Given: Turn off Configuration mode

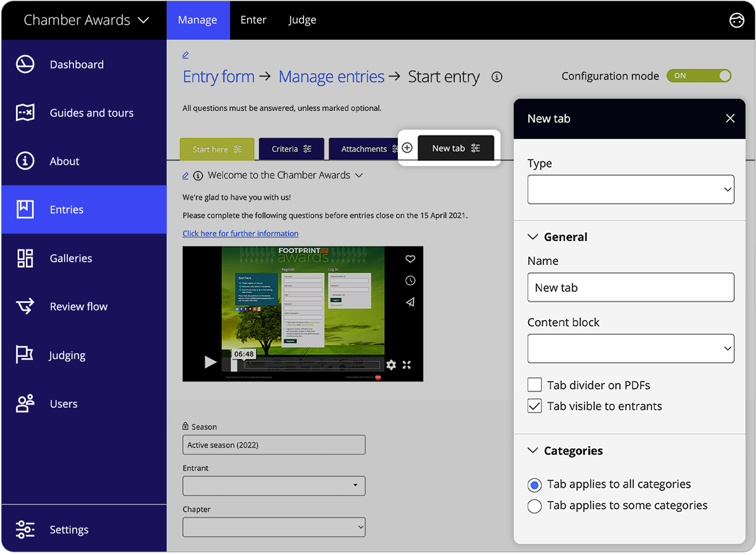Looking at the screenshot, I should [699, 75].
